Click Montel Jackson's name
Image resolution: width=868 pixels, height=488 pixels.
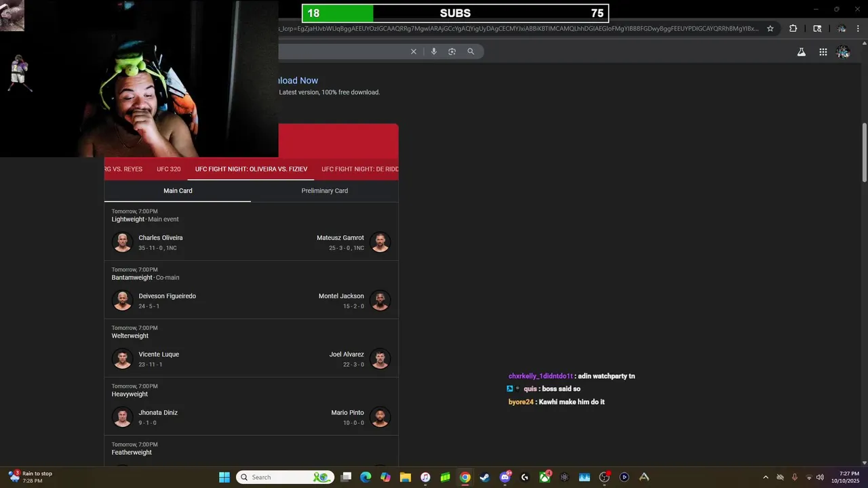click(341, 296)
